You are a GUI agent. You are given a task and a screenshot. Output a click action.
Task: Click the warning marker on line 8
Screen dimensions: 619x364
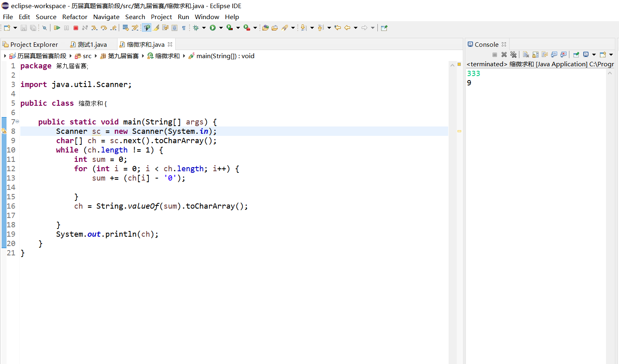4,131
